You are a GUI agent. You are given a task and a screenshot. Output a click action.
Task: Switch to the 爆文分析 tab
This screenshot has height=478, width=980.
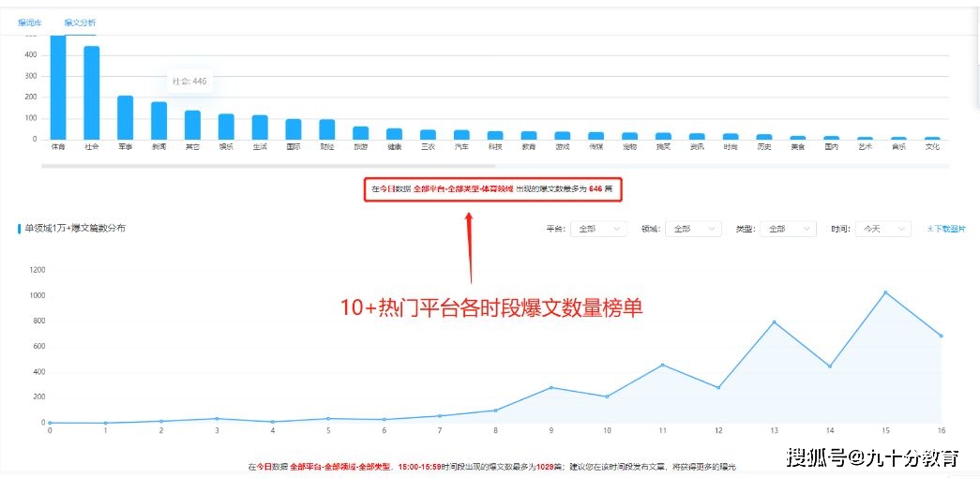pos(80,23)
